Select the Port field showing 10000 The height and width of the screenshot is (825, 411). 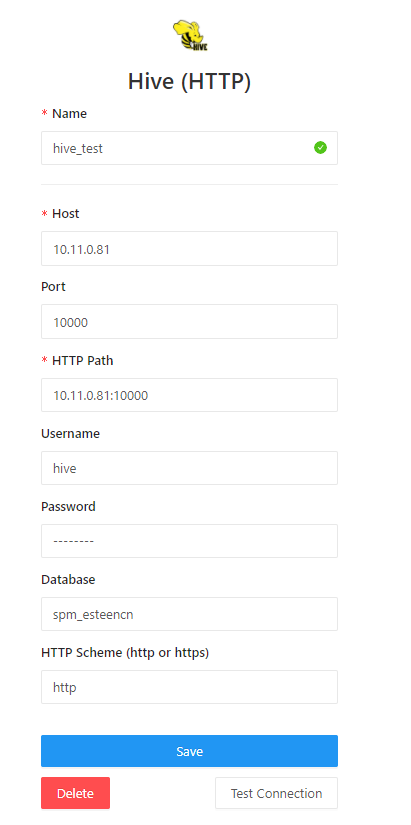[x=189, y=321]
